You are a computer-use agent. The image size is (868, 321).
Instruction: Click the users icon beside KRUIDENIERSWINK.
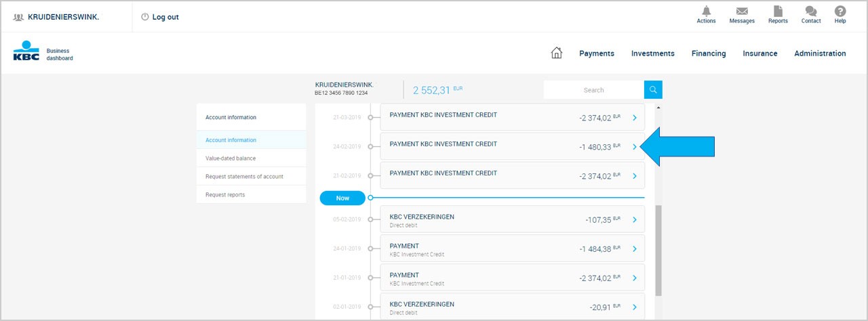(x=18, y=17)
